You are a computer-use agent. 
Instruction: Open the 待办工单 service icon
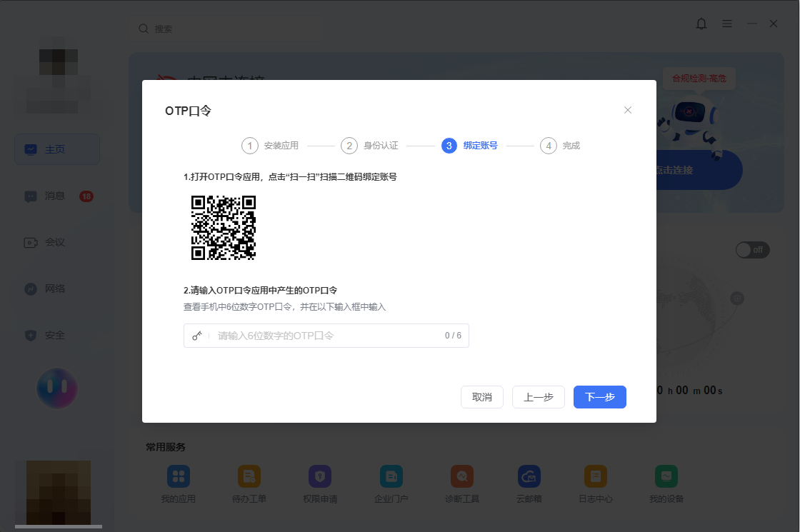click(x=249, y=476)
